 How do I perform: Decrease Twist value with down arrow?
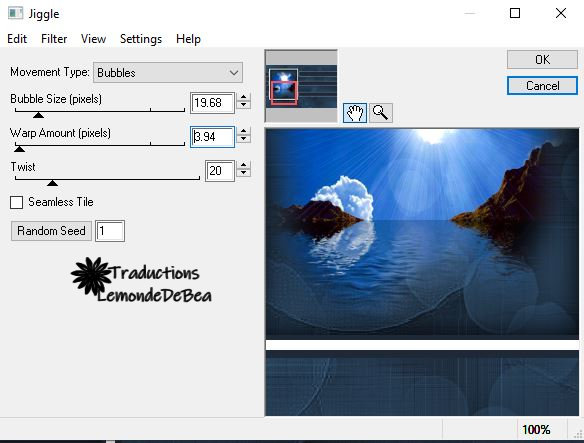[244, 173]
